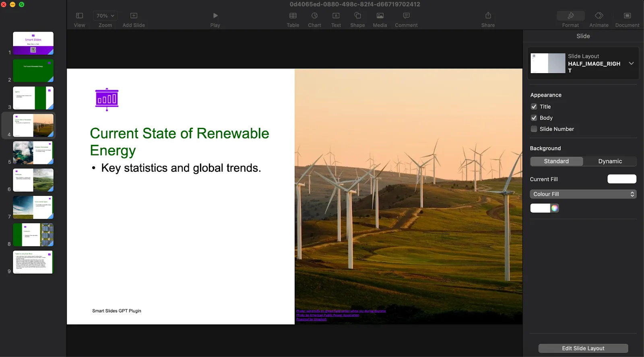This screenshot has height=357, width=644.
Task: Select slide 7 thumbnail in navigator
Action: [x=33, y=207]
